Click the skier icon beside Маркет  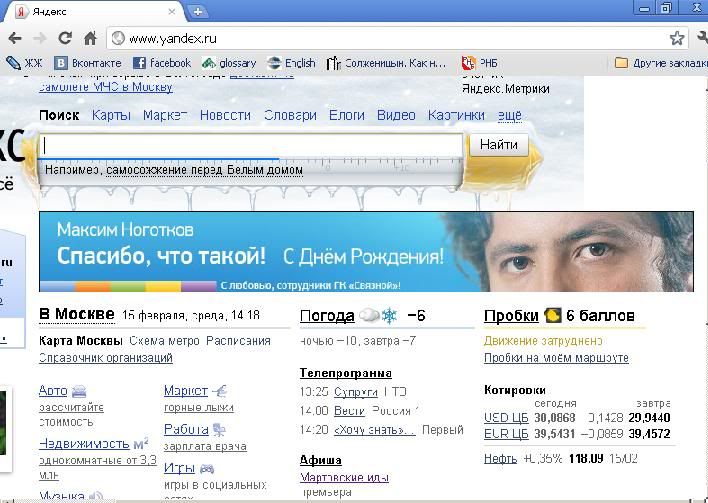219,391
